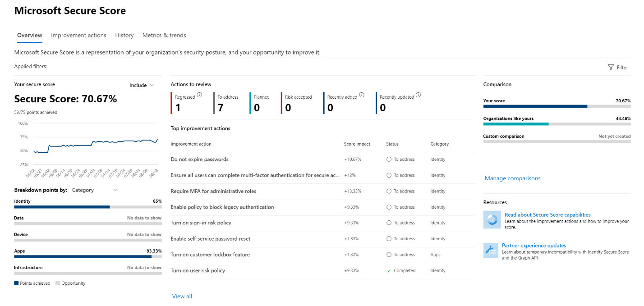The width and height of the screenshot is (644, 306).
Task: Click the info icon next to Regressed
Action: click(x=199, y=95)
